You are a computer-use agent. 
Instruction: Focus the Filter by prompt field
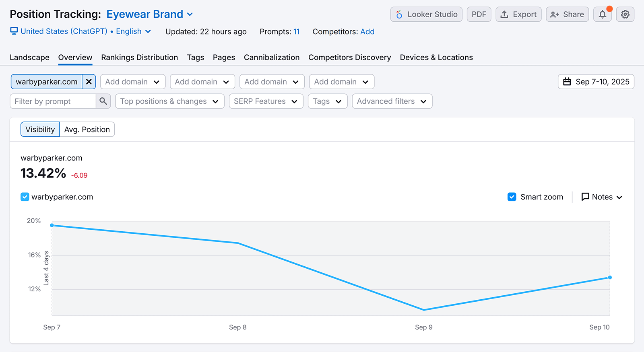pyautogui.click(x=53, y=101)
